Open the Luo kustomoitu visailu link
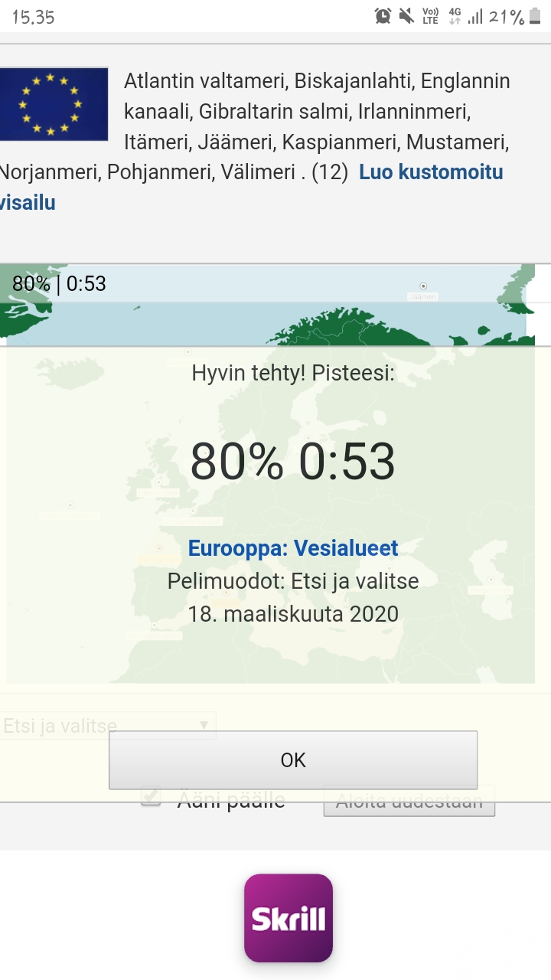The width and height of the screenshot is (551, 980). (431, 172)
